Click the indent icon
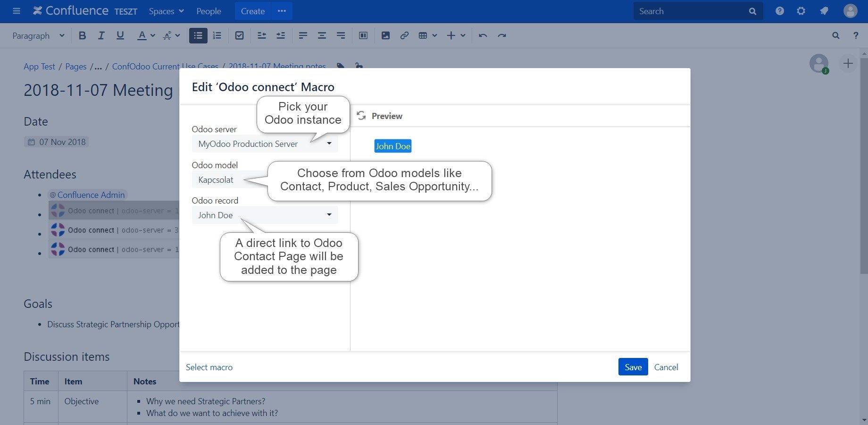This screenshot has height=425, width=868. click(x=281, y=35)
